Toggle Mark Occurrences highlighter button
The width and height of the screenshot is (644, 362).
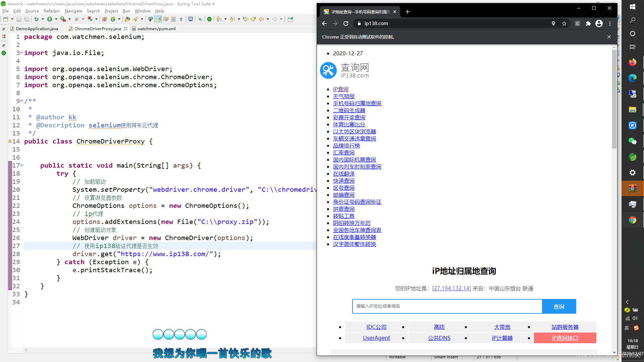pyautogui.click(x=158, y=19)
